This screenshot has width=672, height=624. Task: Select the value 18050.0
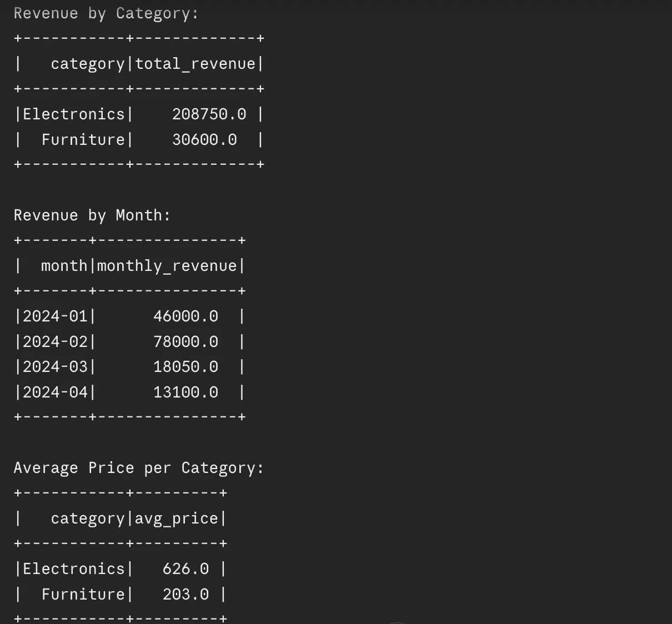click(185, 367)
